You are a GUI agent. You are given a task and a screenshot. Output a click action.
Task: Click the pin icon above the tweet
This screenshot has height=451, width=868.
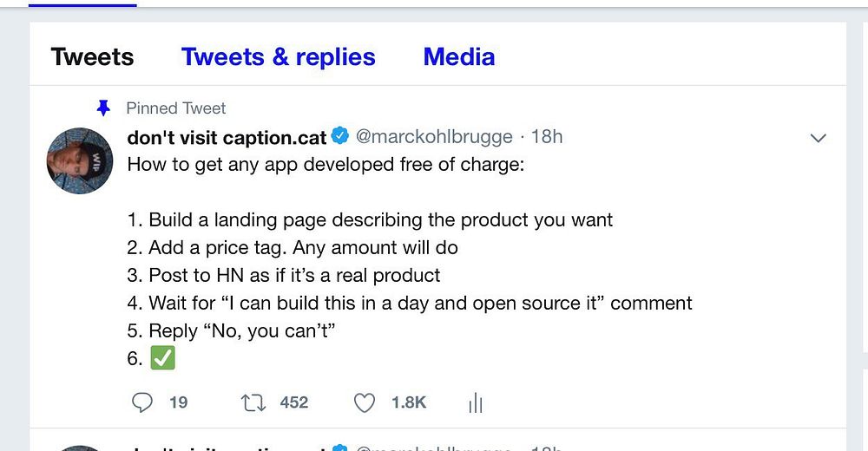(x=103, y=108)
